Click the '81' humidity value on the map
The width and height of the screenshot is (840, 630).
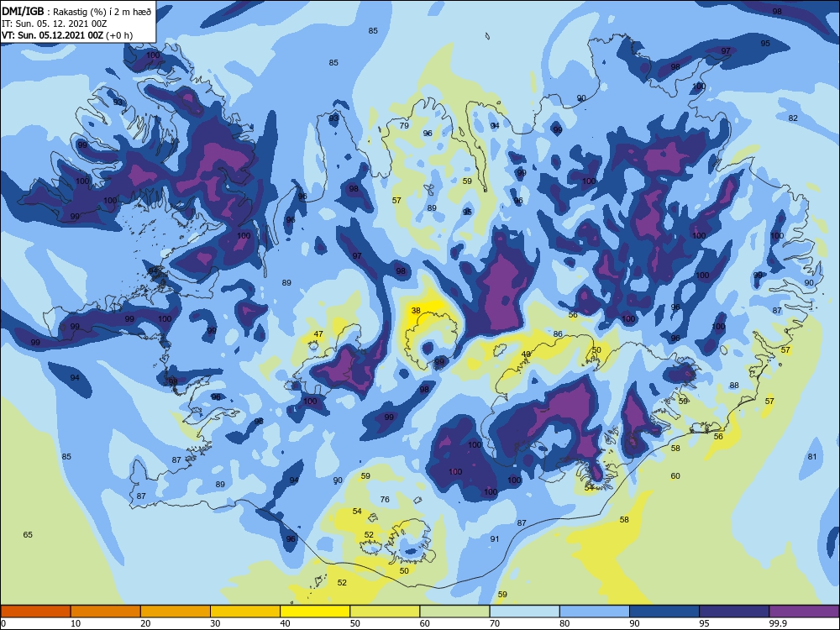(812, 456)
